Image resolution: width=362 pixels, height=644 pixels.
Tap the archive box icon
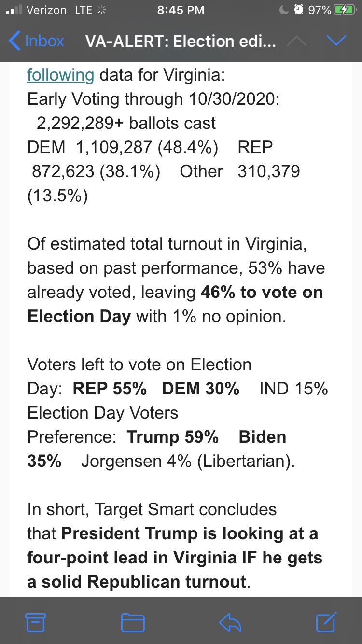click(x=36, y=622)
